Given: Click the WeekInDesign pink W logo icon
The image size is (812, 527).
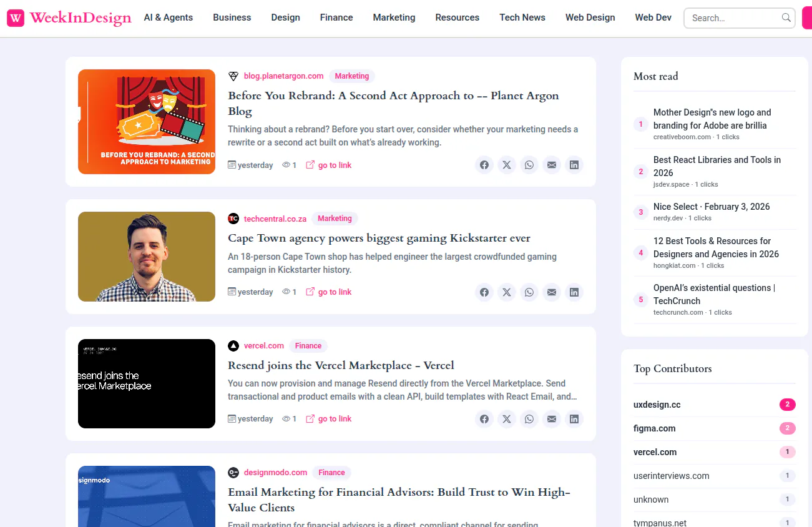Looking at the screenshot, I should pyautogui.click(x=16, y=18).
